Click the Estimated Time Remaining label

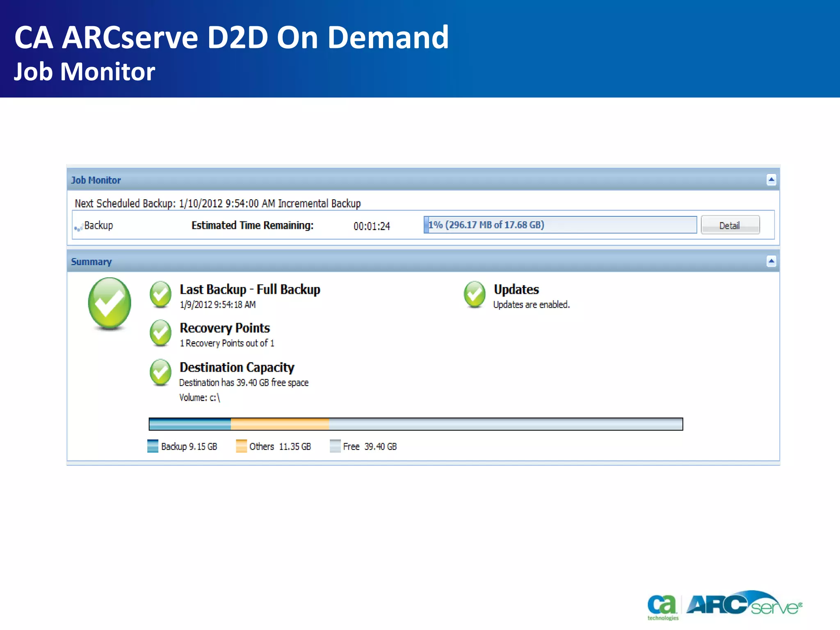253,225
